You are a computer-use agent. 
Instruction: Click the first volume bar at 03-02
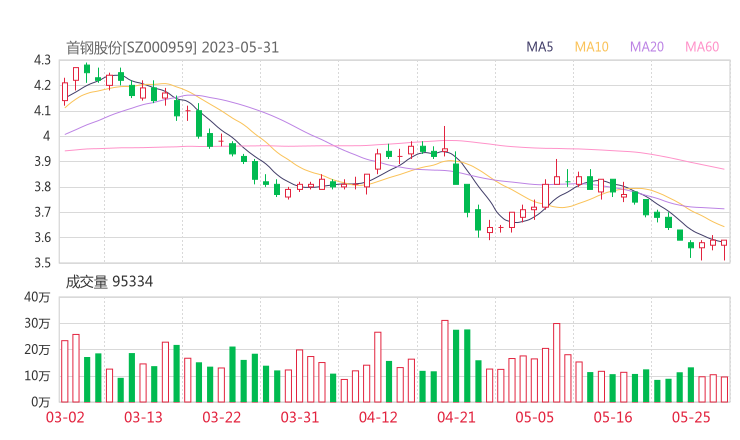[x=65, y=371]
